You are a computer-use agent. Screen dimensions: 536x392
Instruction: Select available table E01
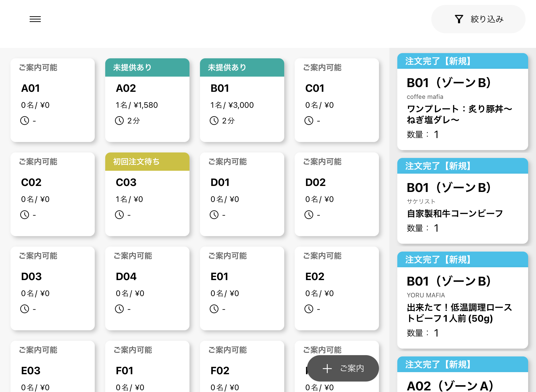(242, 288)
